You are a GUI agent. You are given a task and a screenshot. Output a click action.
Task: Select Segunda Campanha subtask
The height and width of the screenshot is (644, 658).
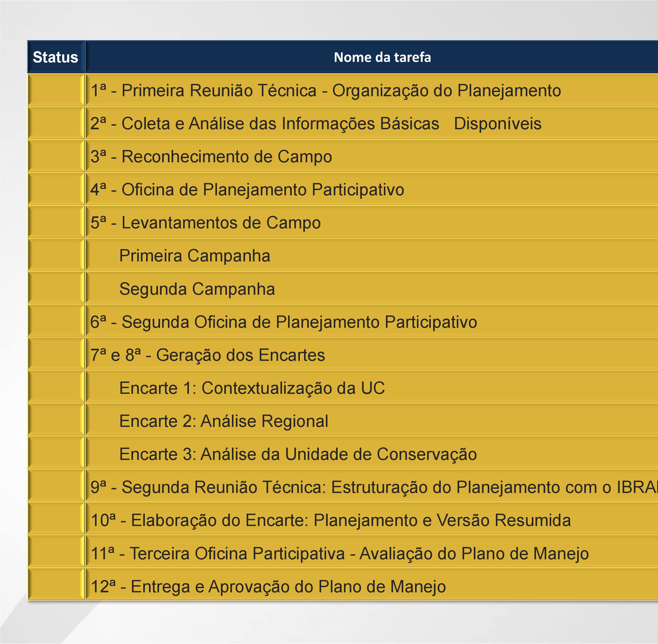[372, 288]
